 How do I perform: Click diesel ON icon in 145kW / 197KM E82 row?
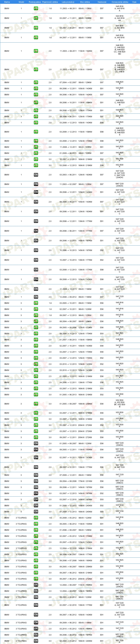click(x=36, y=250)
